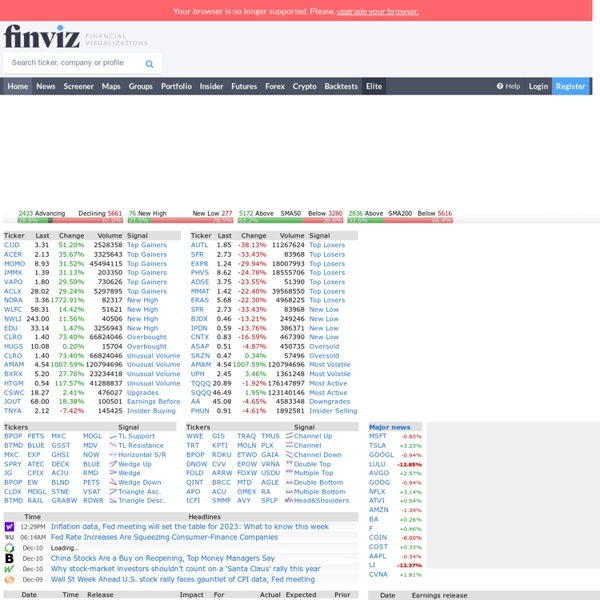Click the Head&Shoulders pattern icon
600x600 pixels.
point(289,501)
